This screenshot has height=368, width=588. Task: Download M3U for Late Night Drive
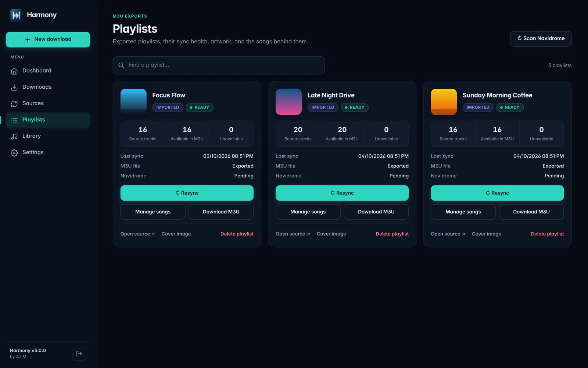click(376, 212)
